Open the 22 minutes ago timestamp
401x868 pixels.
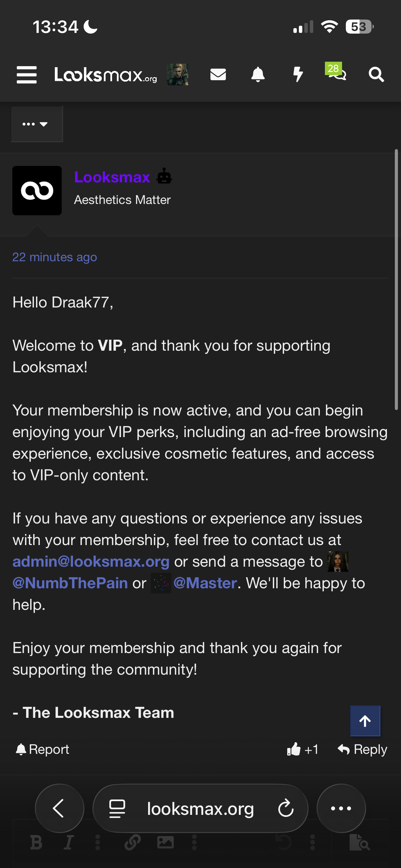[55, 257]
